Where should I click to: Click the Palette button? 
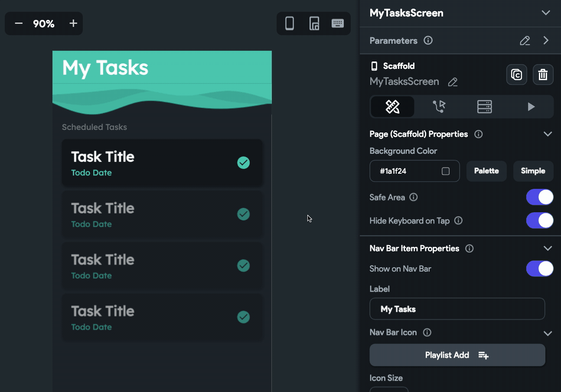[486, 171]
